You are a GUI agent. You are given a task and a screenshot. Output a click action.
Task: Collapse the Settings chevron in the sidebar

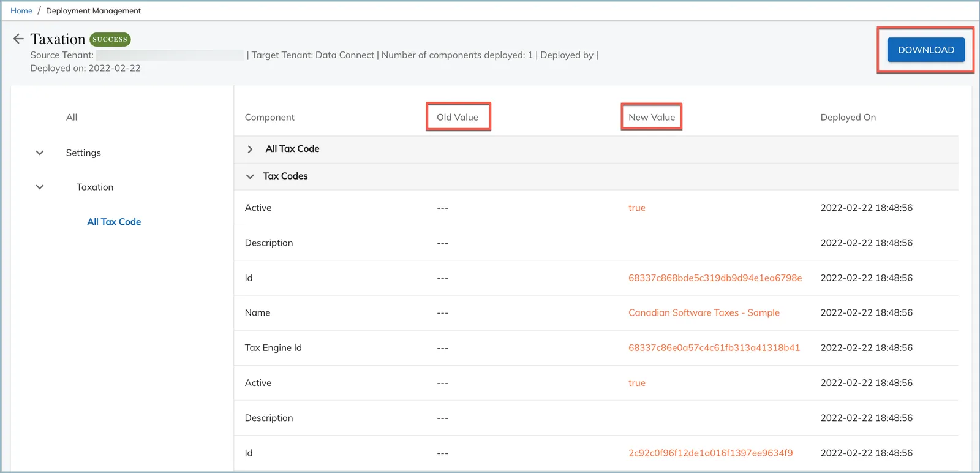pos(40,153)
